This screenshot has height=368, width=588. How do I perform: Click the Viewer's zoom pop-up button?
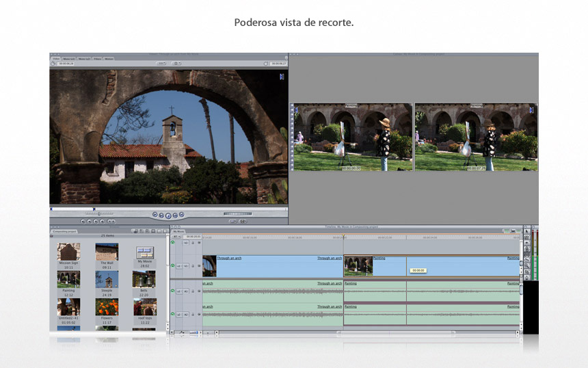pos(161,64)
